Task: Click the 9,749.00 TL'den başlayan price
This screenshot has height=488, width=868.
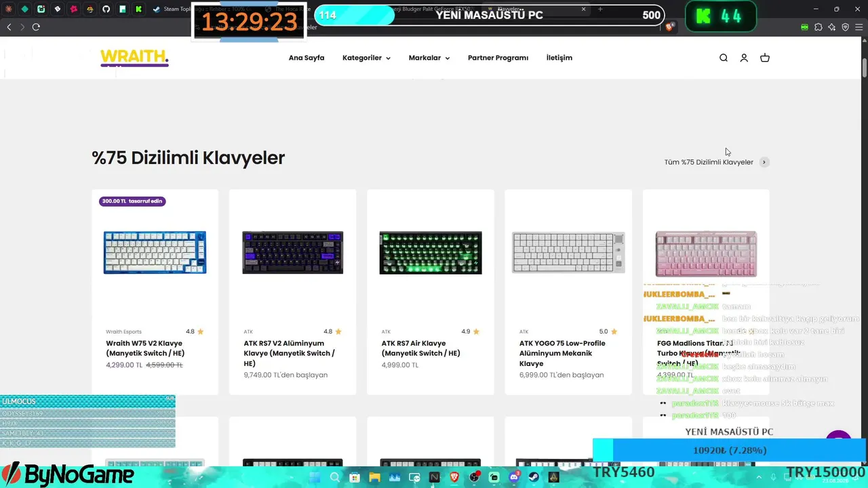Action: [x=285, y=375]
